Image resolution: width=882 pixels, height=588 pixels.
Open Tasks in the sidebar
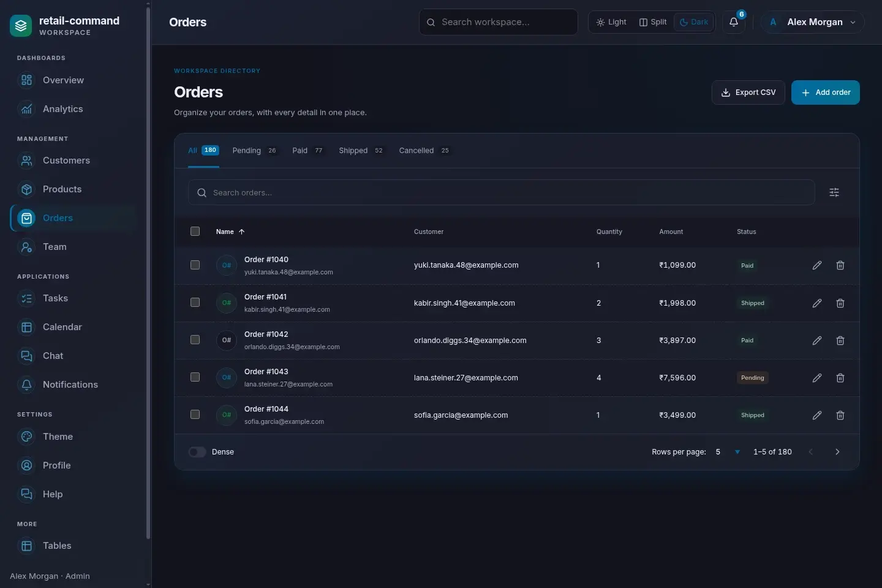(73, 298)
